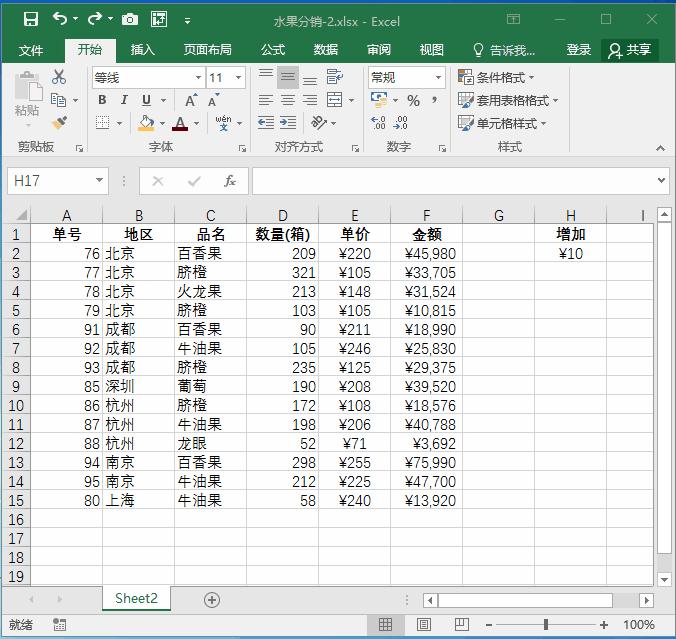Switch to Page Break Preview in status bar
Viewport: 676px width, 639px height.
(462, 624)
